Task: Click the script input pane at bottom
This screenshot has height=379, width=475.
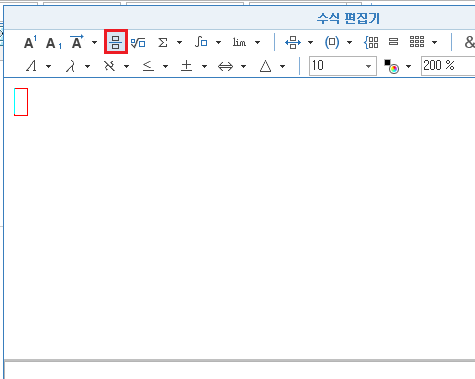Action: click(239, 370)
